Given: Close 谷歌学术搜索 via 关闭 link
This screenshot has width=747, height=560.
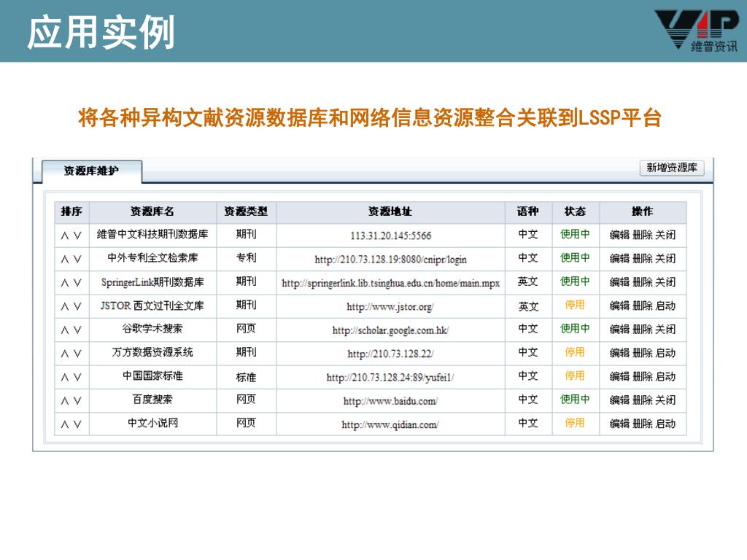Looking at the screenshot, I should (665, 330).
